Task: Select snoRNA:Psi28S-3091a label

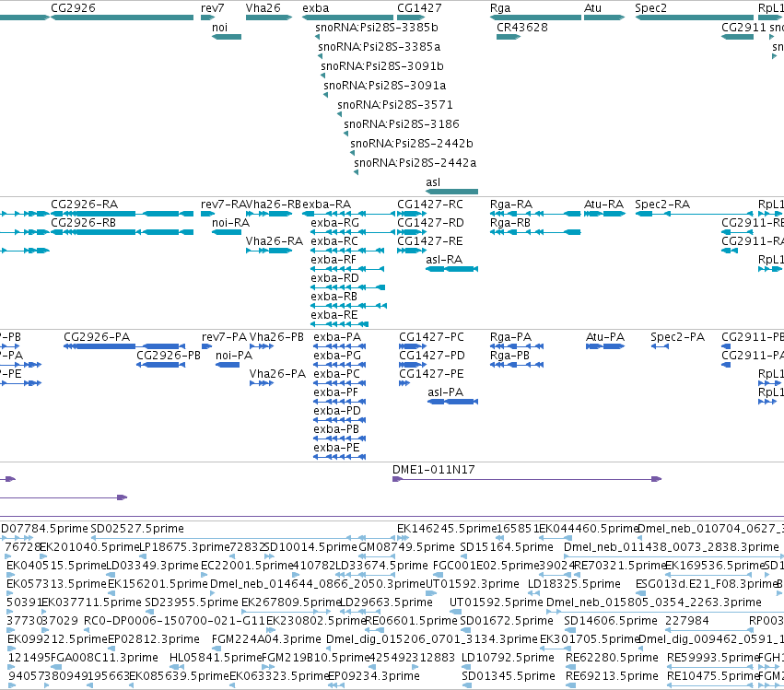Action: click(x=385, y=86)
